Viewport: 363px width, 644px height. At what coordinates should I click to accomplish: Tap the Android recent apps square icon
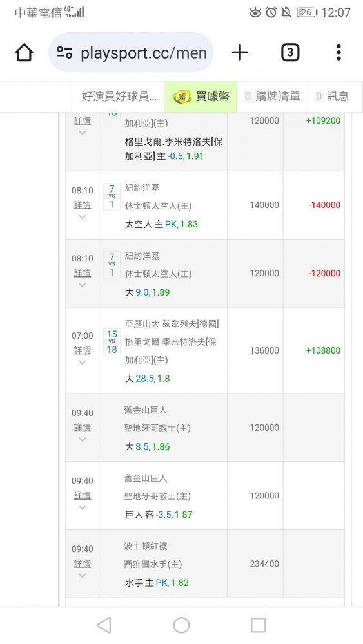point(258,625)
